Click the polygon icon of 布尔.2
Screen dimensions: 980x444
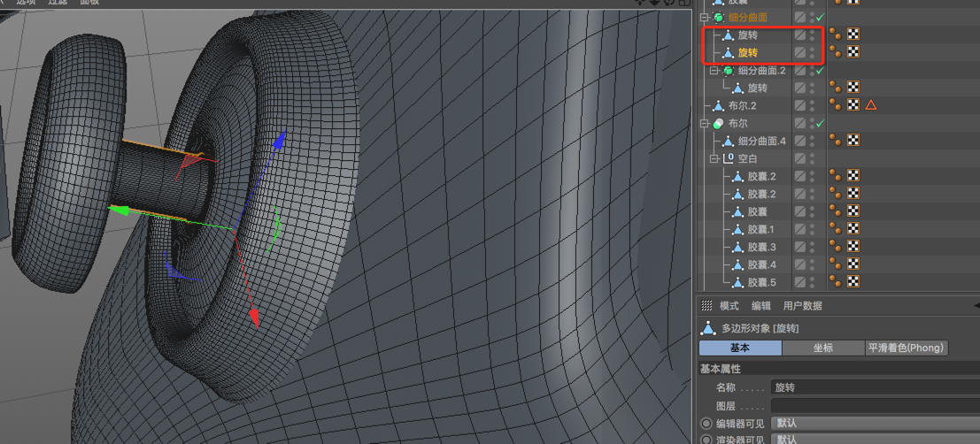click(x=718, y=105)
